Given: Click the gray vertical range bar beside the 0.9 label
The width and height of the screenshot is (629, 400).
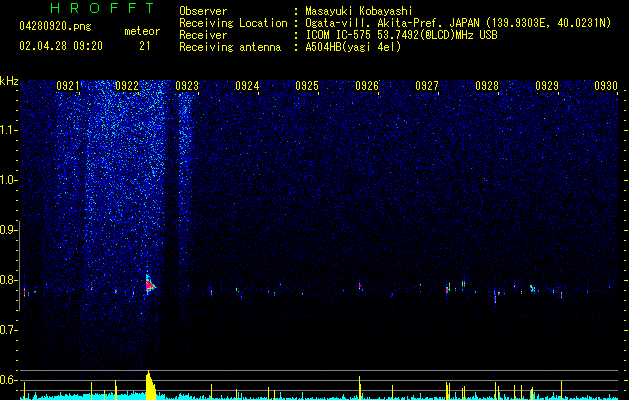Looking at the screenshot, I should (19, 266).
